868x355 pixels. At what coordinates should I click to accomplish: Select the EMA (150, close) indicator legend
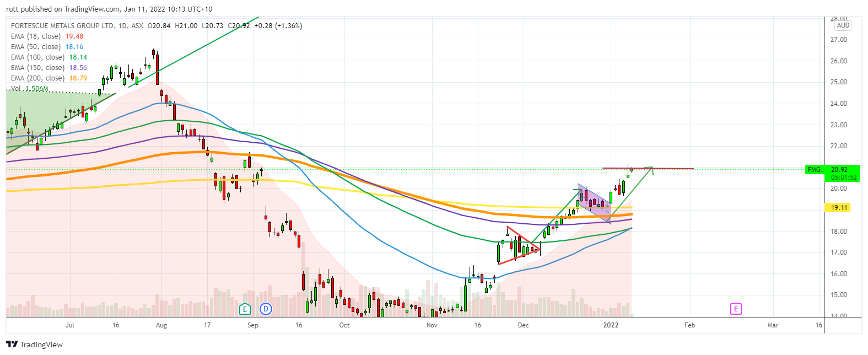click(x=48, y=68)
